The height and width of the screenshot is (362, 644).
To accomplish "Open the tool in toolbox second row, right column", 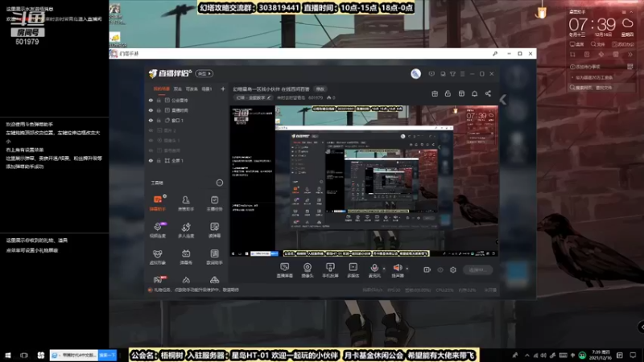I will (214, 230).
